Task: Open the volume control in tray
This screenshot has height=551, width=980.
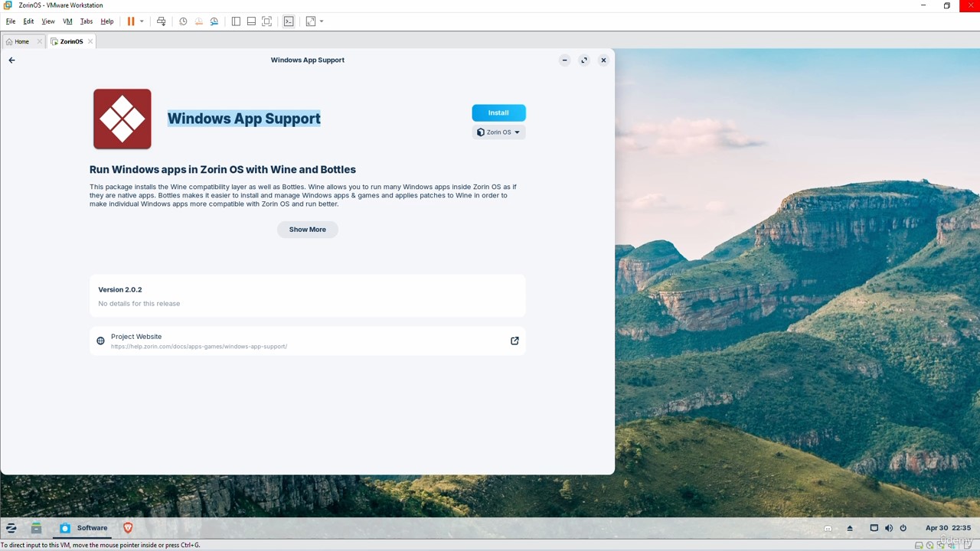Action: [x=888, y=528]
